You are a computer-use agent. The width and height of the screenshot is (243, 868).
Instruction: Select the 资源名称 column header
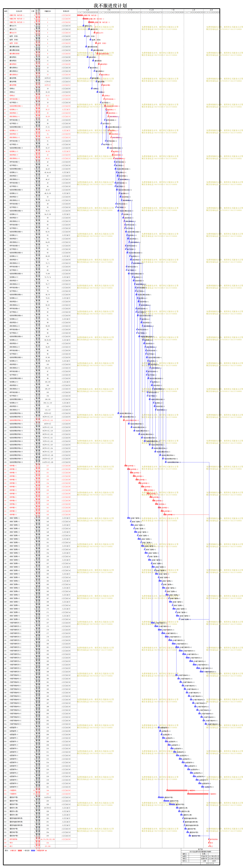click(66, 11)
